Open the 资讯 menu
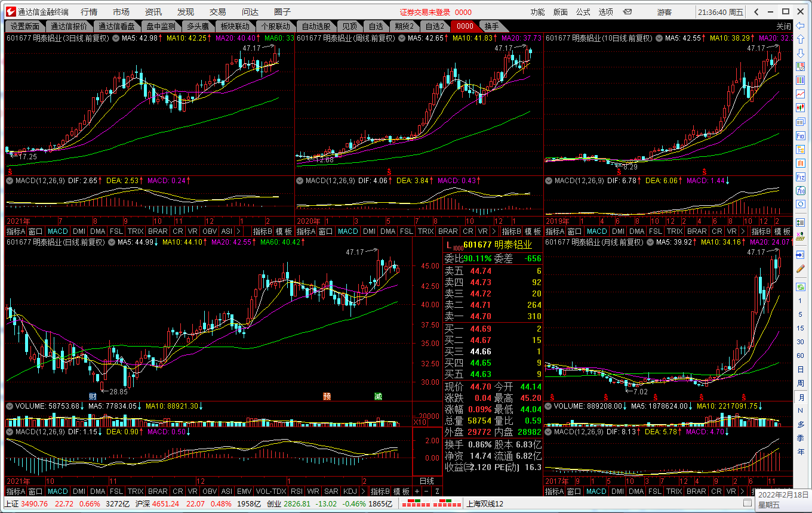The image size is (812, 513). 153,12
